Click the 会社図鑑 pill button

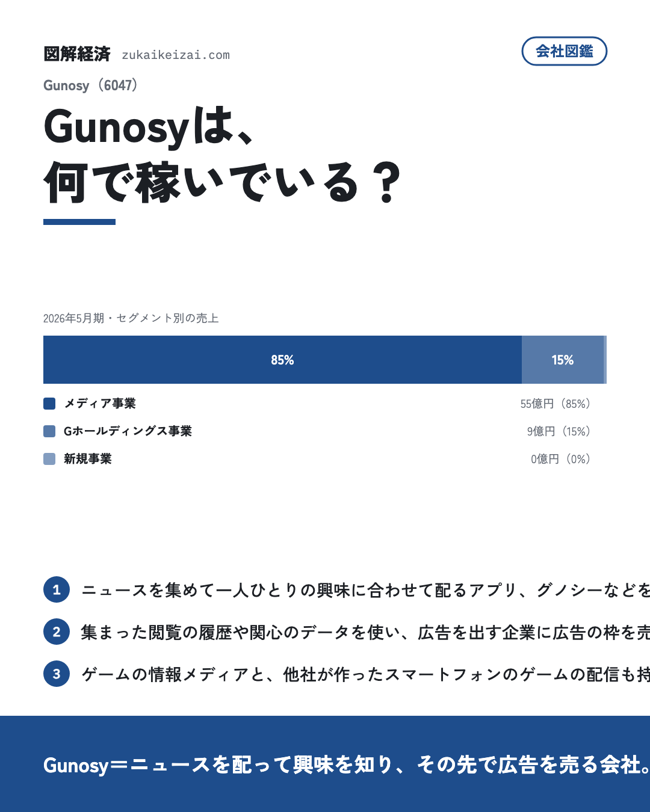(564, 51)
